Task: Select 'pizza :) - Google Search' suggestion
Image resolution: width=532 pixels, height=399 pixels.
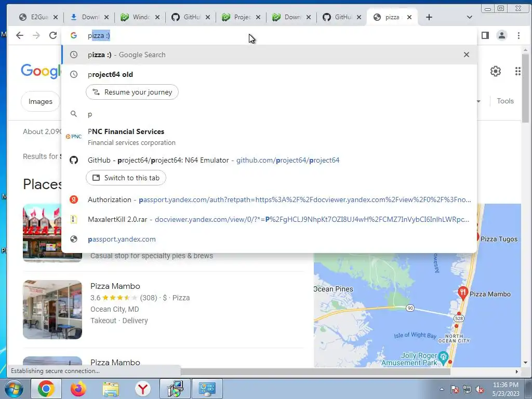Action: [x=269, y=55]
